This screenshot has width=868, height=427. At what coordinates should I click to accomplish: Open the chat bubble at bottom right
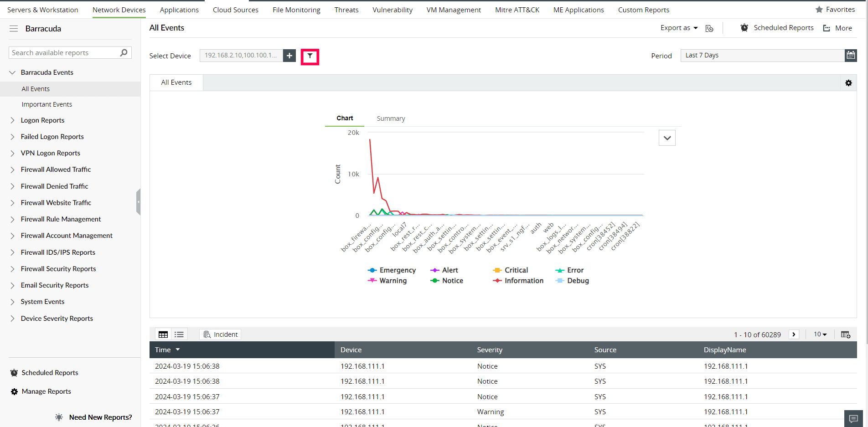click(853, 418)
